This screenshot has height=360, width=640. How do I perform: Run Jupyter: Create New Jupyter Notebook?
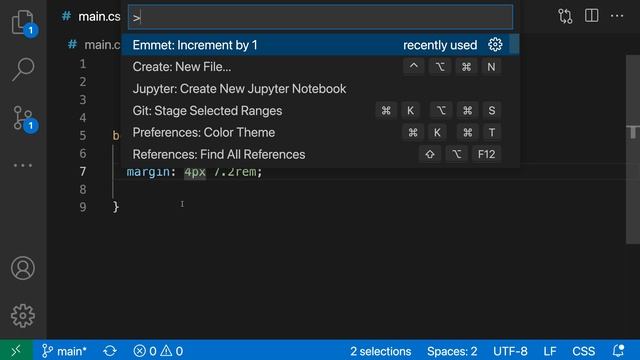320,89
